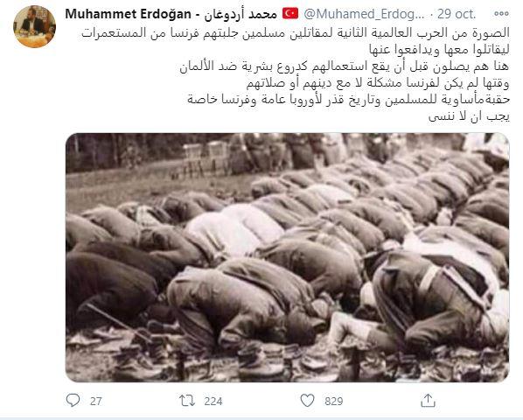The height and width of the screenshot is (420, 523).
Task: Open the three-dot more options menu
Action: tap(501, 14)
